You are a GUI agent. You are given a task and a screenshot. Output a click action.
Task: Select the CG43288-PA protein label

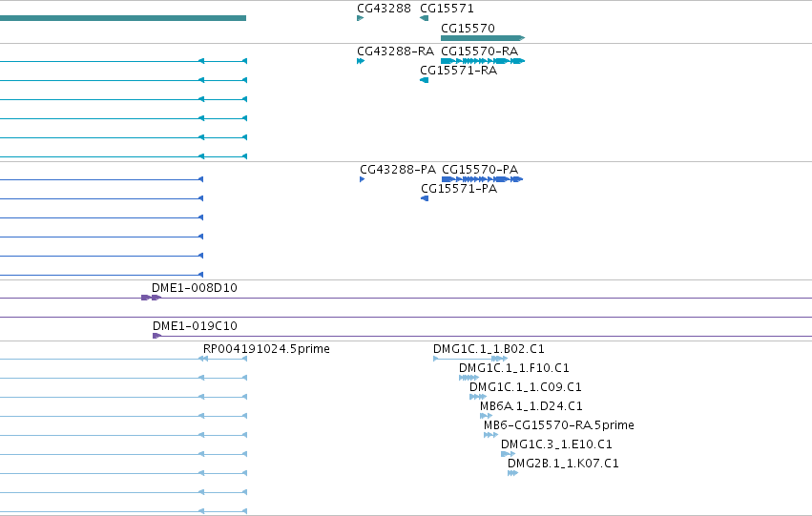398,170
